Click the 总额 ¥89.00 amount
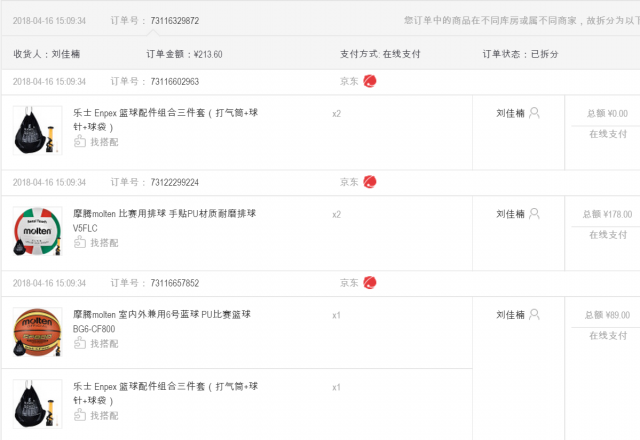Image resolution: width=640 pixels, height=440 pixels. point(607,315)
